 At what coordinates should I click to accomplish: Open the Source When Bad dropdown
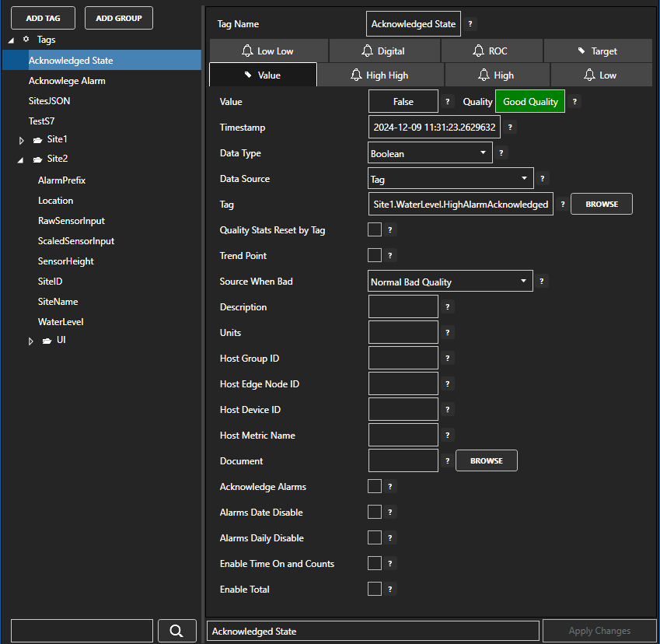450,282
